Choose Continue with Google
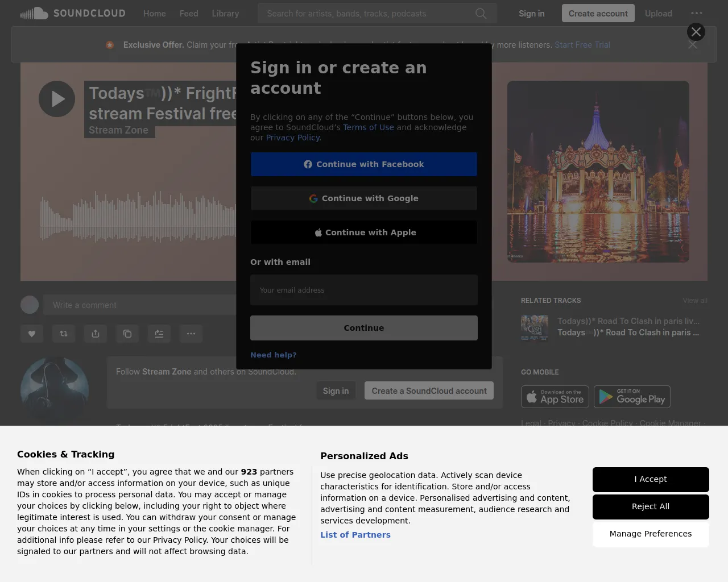The width and height of the screenshot is (728, 582). 364,198
